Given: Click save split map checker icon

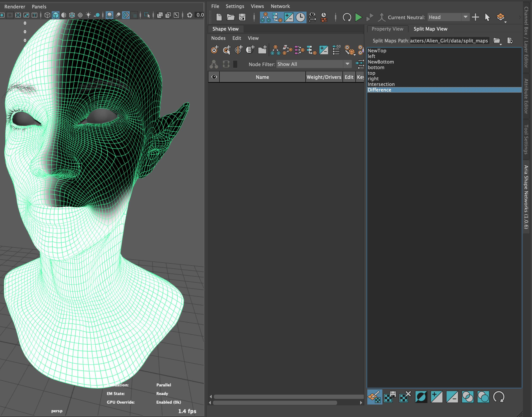Looking at the screenshot, I should click(390, 397).
